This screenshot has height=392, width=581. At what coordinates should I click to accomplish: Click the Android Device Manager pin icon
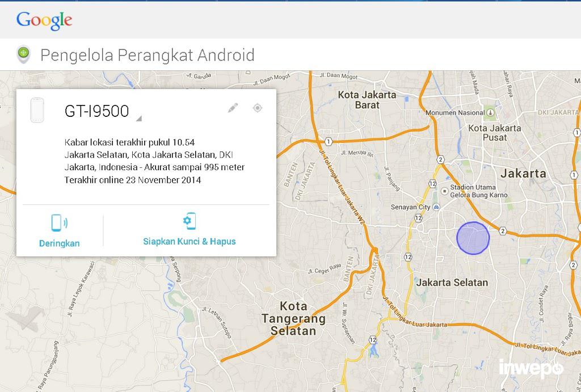(x=24, y=54)
